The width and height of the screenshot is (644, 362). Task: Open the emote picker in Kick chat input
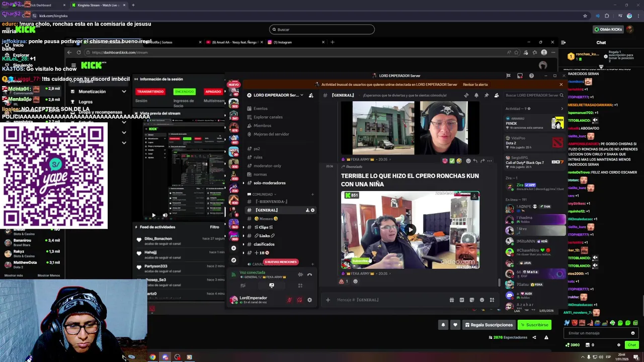click(633, 333)
